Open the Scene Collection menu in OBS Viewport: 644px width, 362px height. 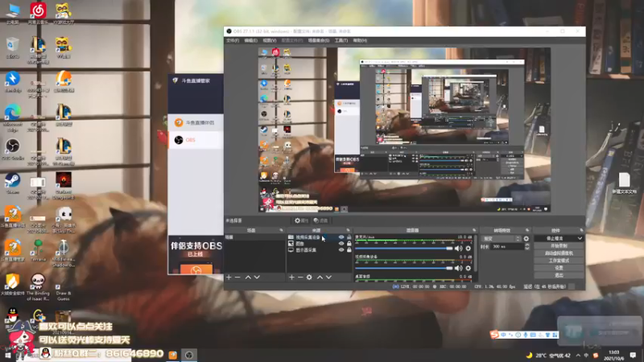[318, 41]
